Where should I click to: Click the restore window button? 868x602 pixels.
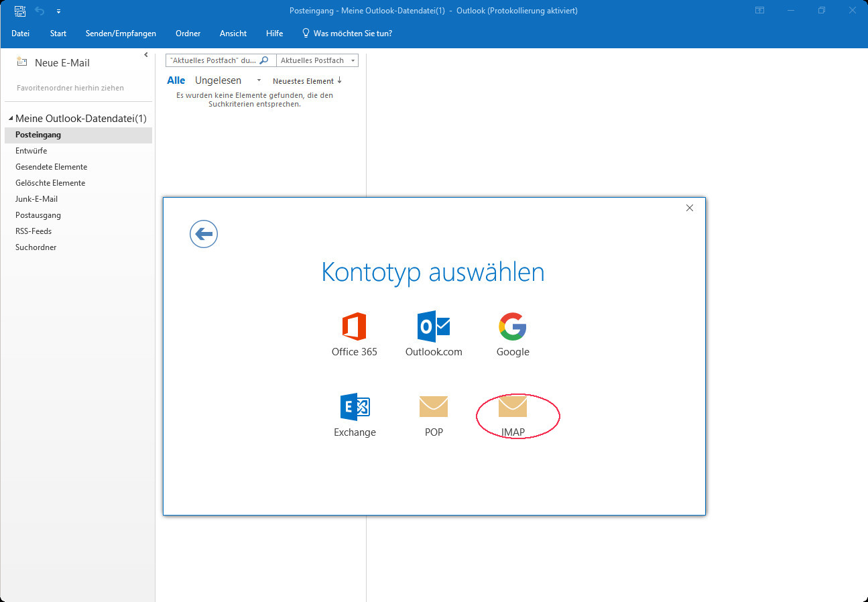pos(822,11)
